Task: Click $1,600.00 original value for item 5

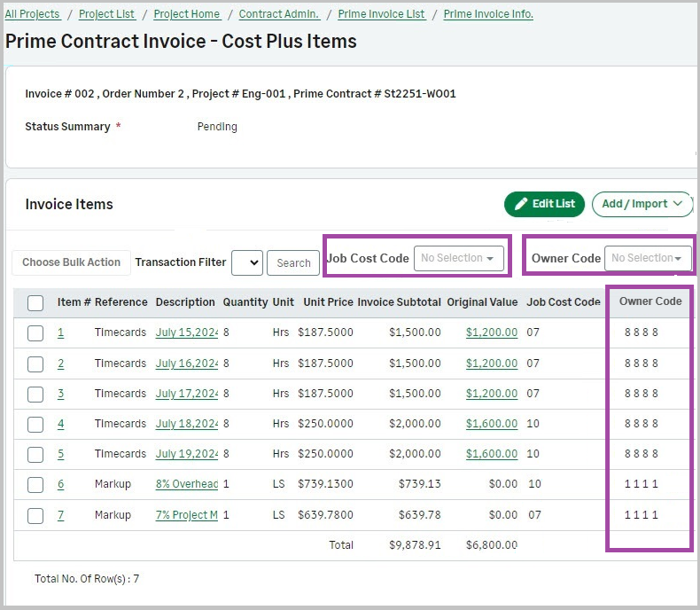Action: 492,454
